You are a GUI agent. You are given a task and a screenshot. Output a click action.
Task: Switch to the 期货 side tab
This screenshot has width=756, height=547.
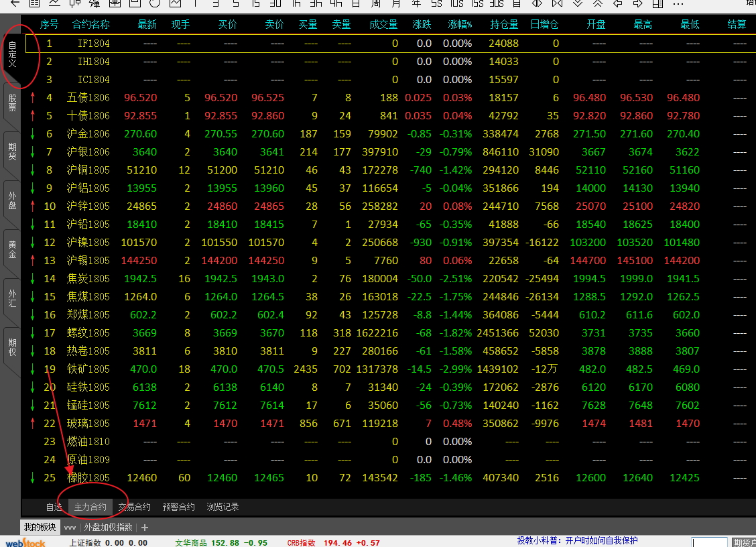pos(12,153)
